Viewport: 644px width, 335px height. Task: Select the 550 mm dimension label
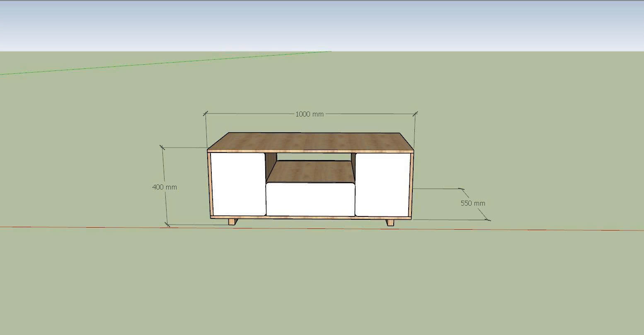(473, 203)
